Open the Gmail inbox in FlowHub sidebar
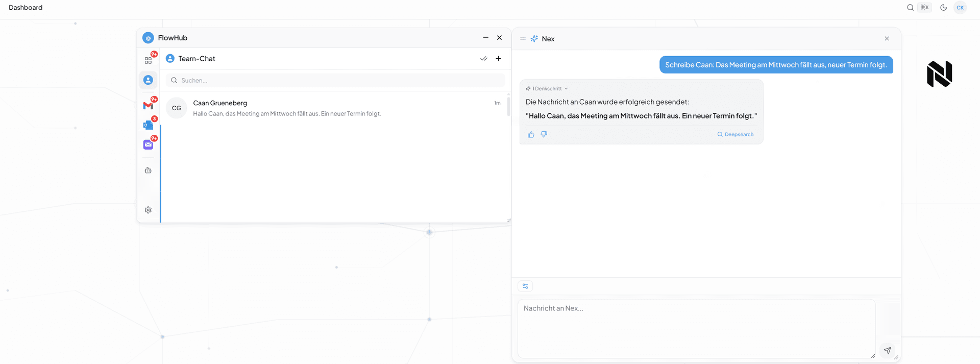This screenshot has height=364, width=980. pyautogui.click(x=148, y=105)
